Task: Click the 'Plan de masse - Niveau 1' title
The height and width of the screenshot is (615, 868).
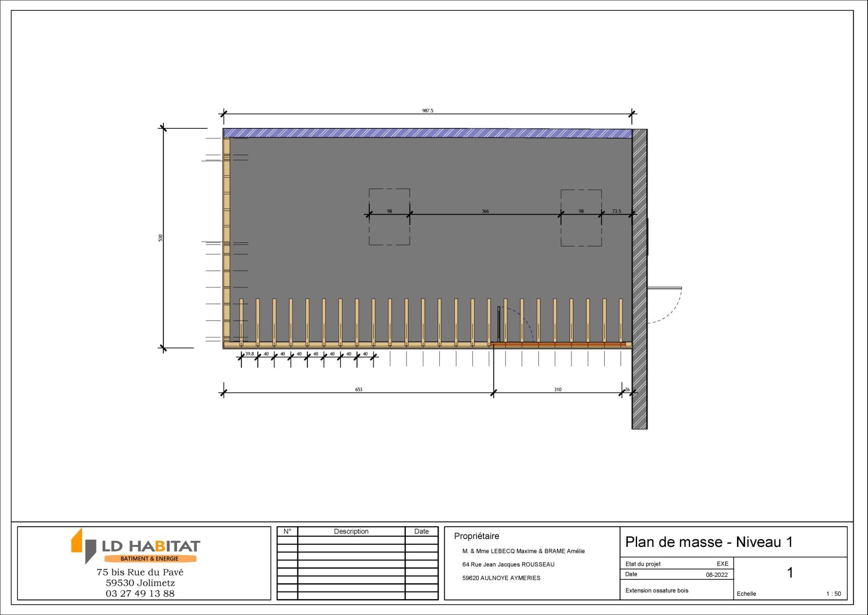Action: [709, 542]
